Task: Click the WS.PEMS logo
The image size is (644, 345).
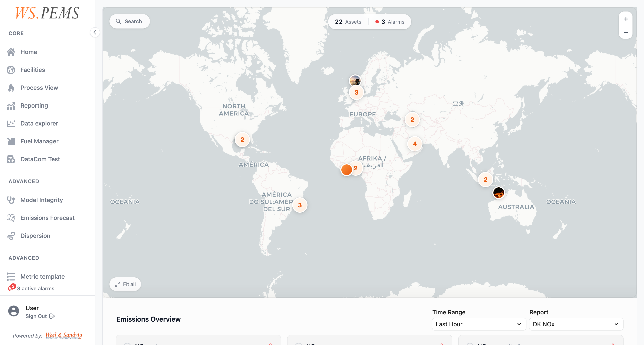Action: tap(47, 13)
